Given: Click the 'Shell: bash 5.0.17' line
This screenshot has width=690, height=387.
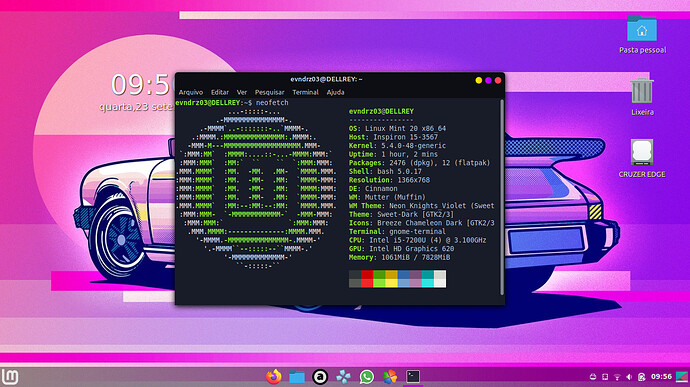Looking at the screenshot, I should coord(385,171).
